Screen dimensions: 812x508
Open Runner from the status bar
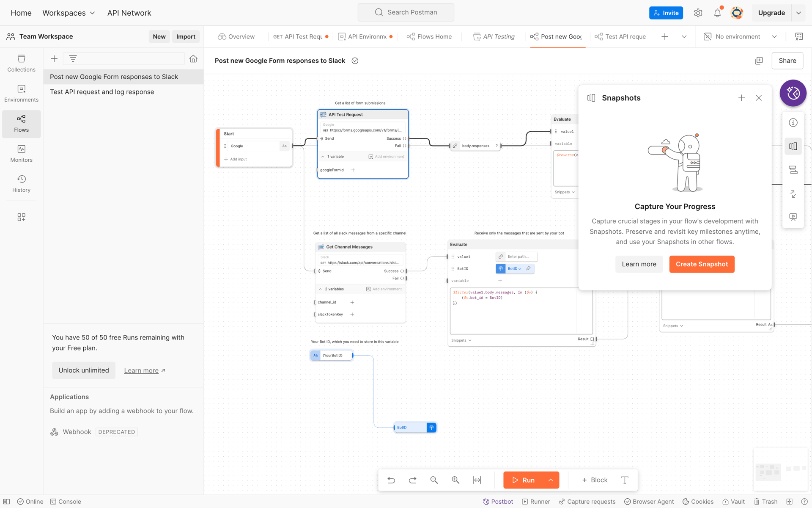(x=536, y=502)
